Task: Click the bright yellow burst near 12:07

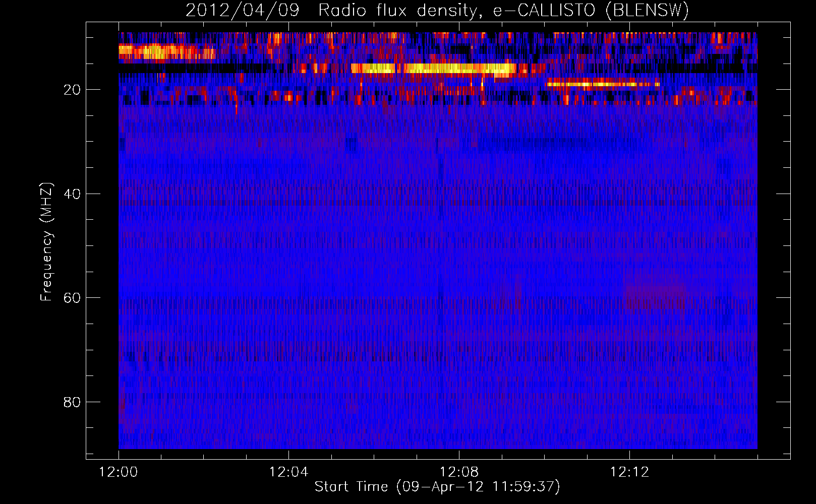Action: click(434, 69)
